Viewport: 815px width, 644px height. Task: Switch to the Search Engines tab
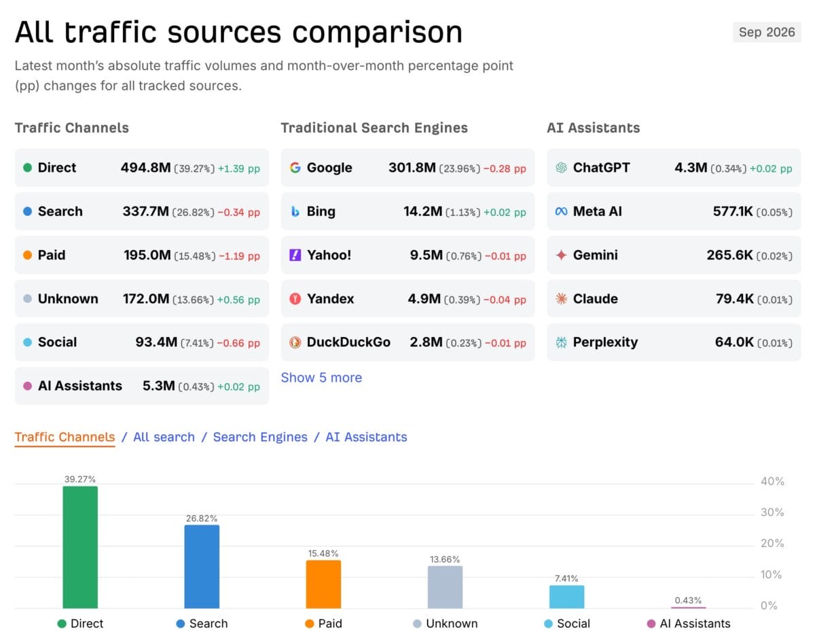pyautogui.click(x=260, y=437)
